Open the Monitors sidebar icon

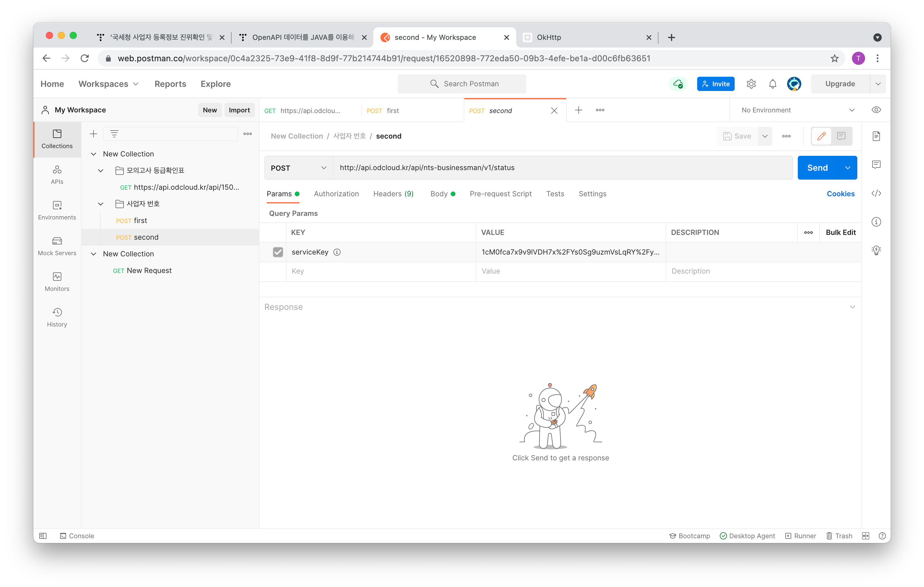tap(57, 281)
